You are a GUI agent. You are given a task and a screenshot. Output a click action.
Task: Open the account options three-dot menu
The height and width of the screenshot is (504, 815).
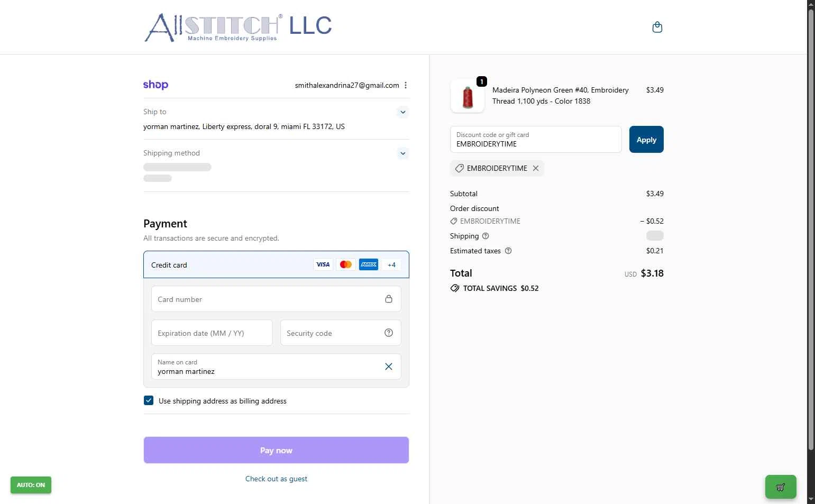406,85
